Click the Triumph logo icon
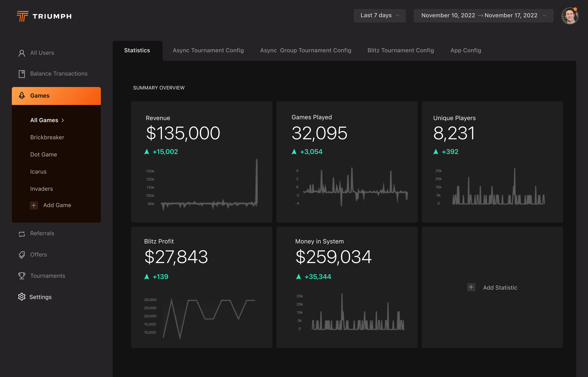Image resolution: width=588 pixels, height=377 pixels. click(22, 16)
